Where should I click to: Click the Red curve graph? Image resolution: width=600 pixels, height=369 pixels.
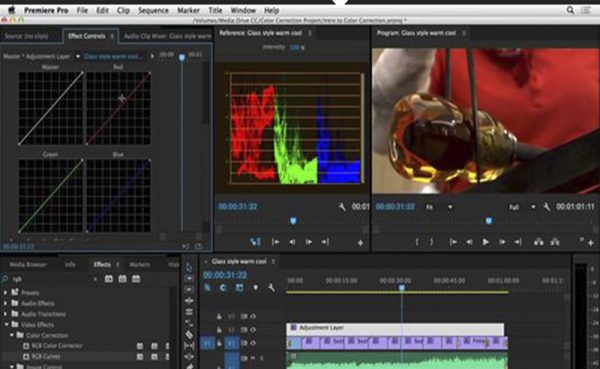pyautogui.click(x=118, y=108)
